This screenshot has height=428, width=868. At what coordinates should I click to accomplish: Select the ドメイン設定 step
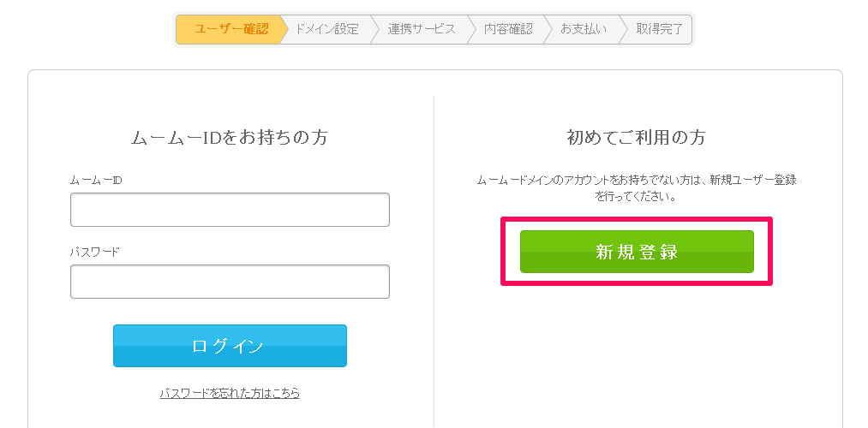coord(326,29)
